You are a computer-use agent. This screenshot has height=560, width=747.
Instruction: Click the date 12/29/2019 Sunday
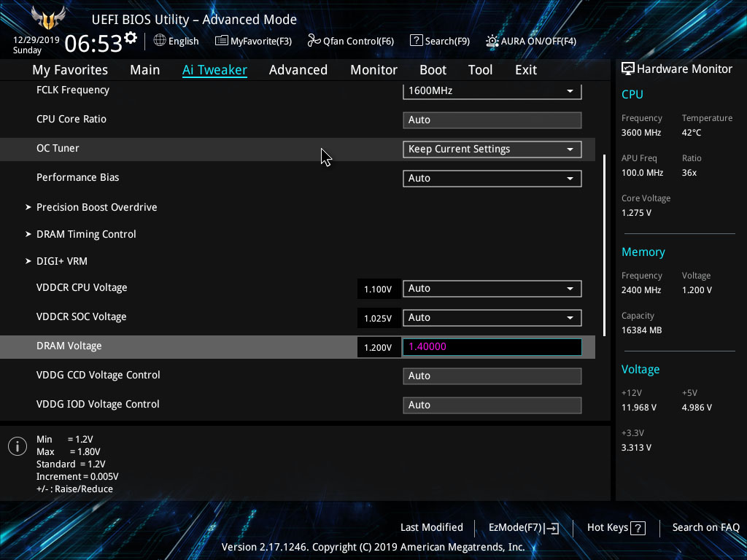36,44
